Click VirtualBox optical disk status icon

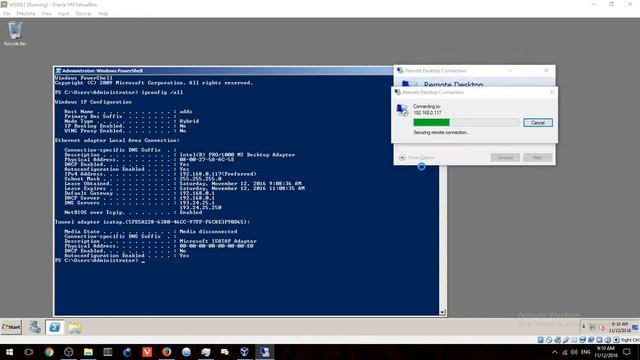coord(549,340)
